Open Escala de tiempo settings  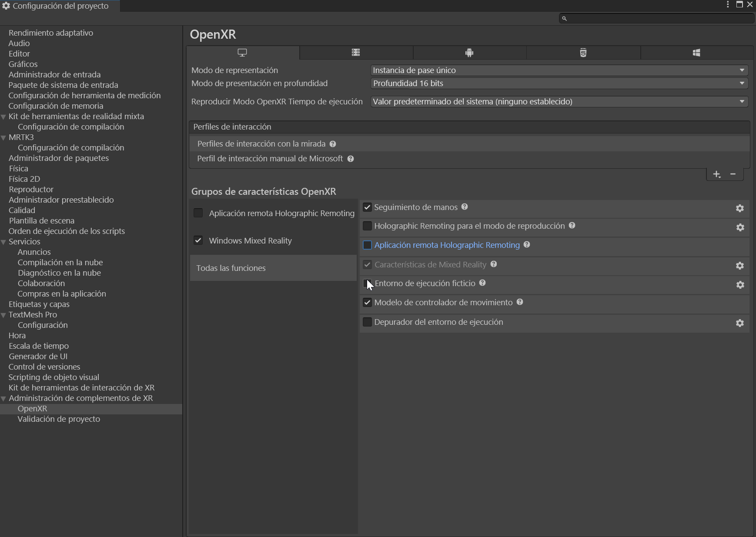(39, 346)
